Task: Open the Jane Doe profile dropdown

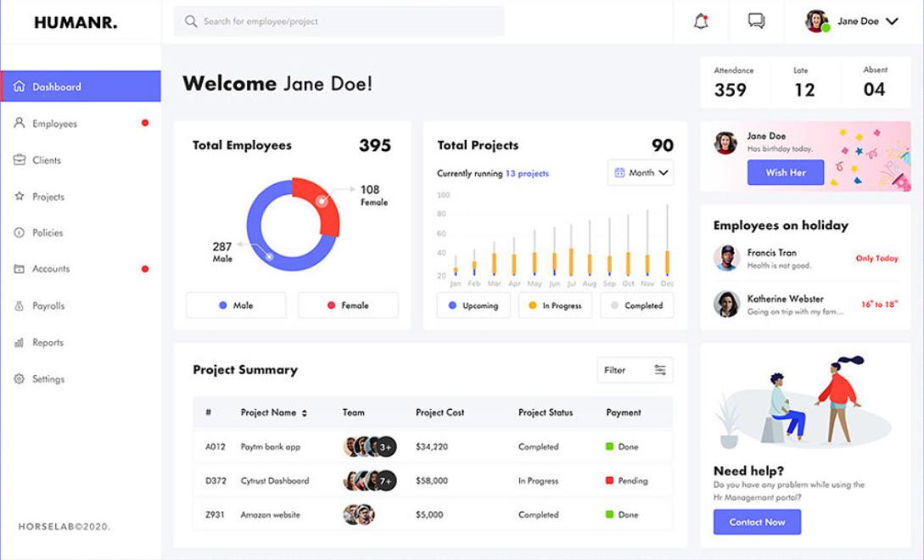Action: (x=891, y=22)
